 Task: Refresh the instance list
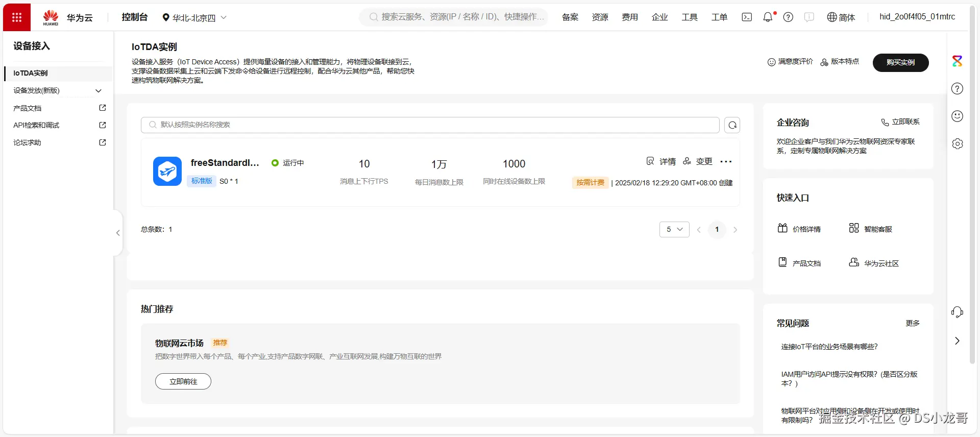point(732,125)
